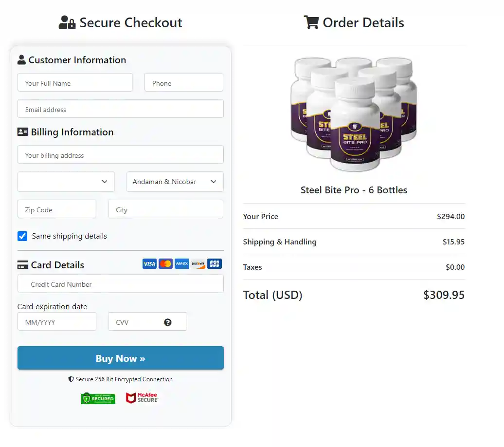Click the McAfee Secure badge

tap(142, 398)
